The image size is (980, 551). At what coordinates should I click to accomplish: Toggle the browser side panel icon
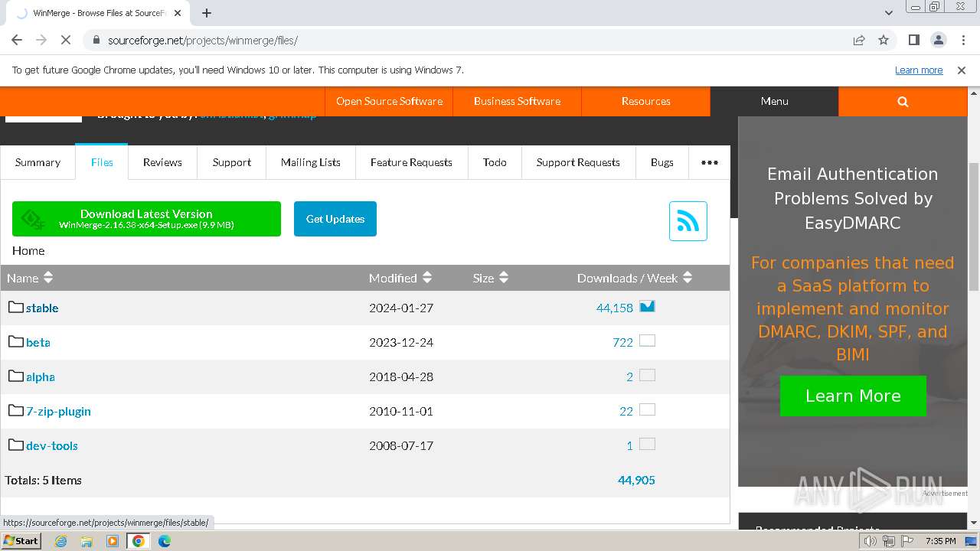pos(913,41)
